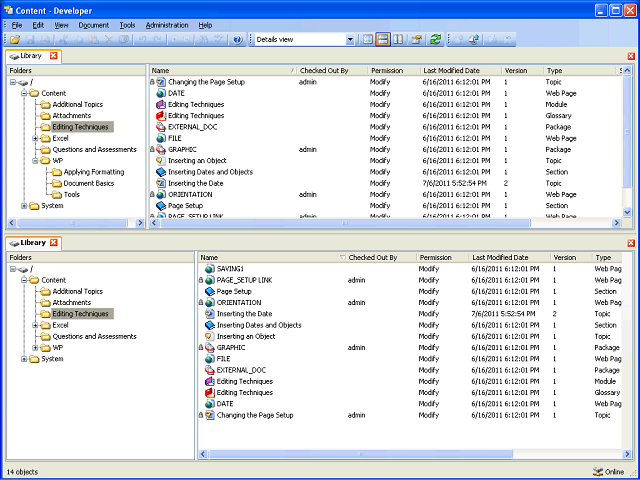Toggle sort on lower Name column header

[x=272, y=258]
